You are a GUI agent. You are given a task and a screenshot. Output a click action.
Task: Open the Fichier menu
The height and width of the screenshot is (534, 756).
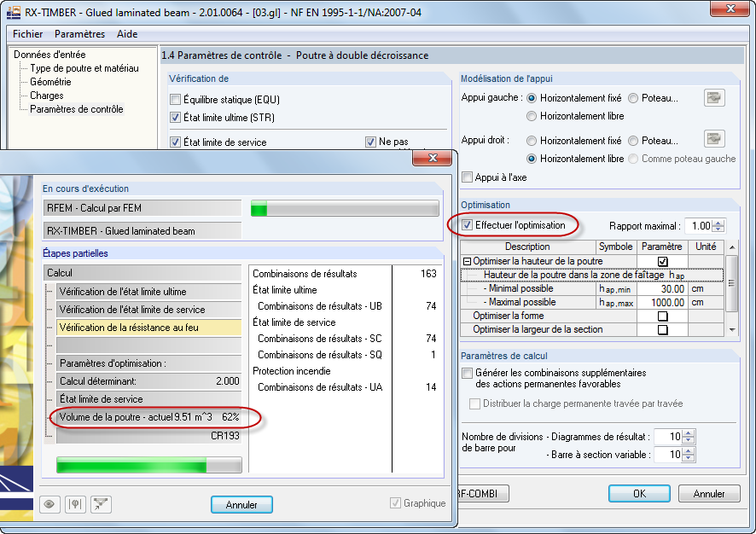click(27, 34)
